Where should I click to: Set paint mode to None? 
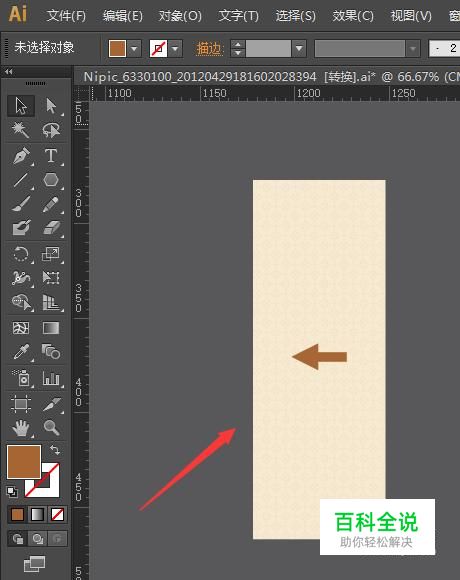(57, 515)
